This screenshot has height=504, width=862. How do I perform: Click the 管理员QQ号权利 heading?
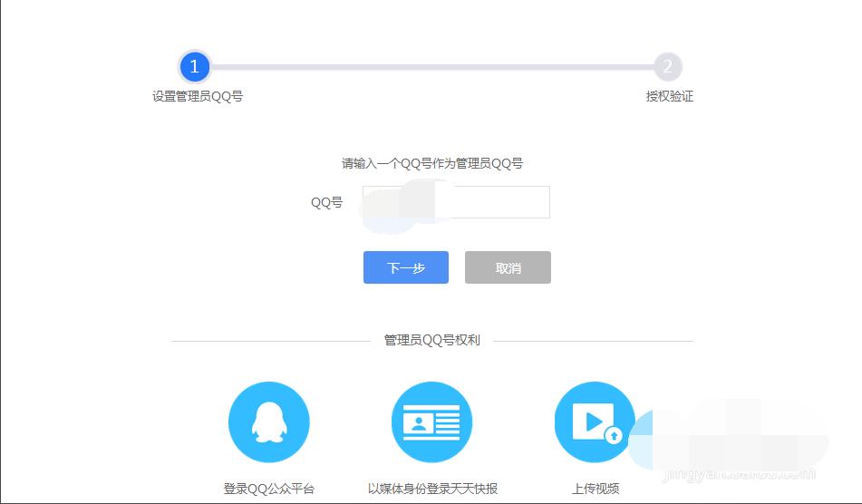[x=432, y=340]
